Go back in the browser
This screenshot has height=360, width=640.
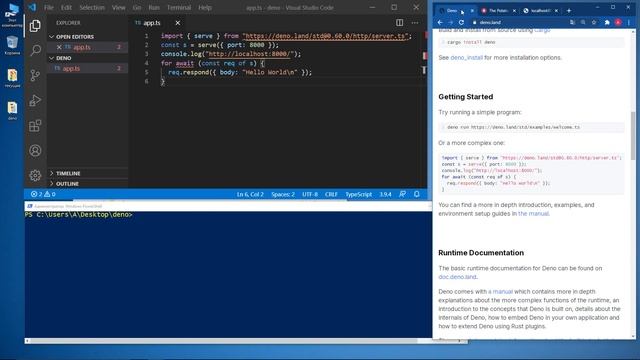pyautogui.click(x=440, y=22)
